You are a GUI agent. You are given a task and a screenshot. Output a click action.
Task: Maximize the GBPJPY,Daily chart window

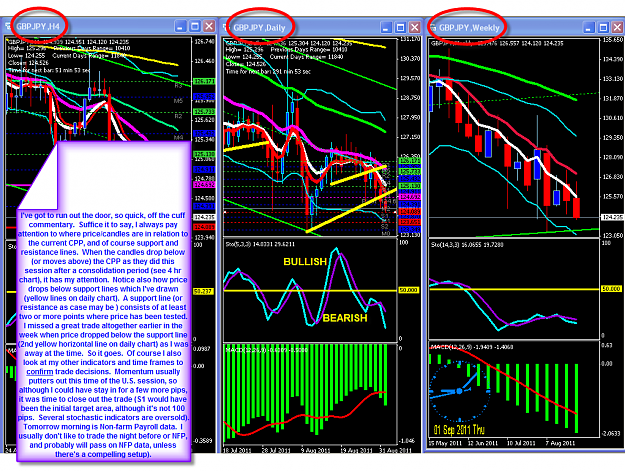point(401,27)
